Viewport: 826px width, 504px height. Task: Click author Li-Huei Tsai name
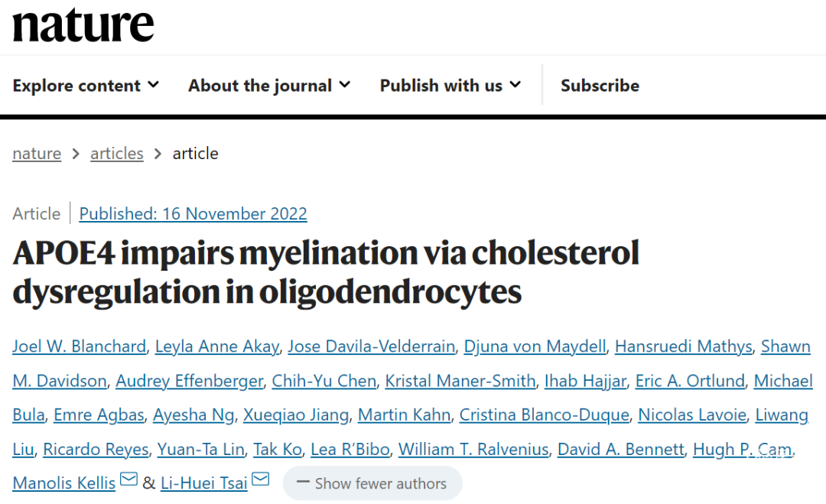(204, 483)
